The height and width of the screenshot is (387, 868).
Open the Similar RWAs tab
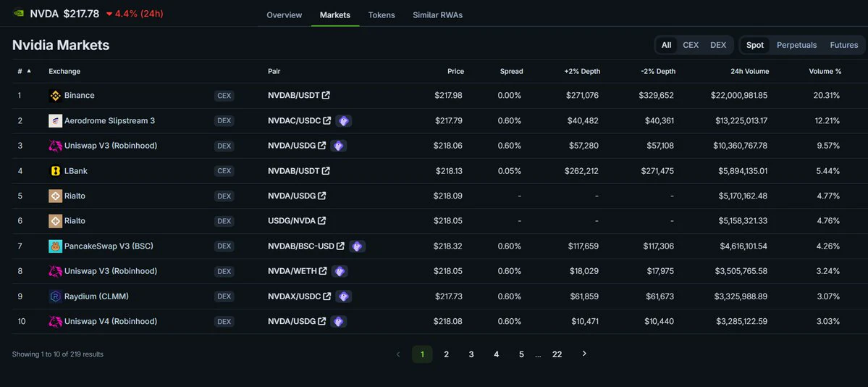437,15
